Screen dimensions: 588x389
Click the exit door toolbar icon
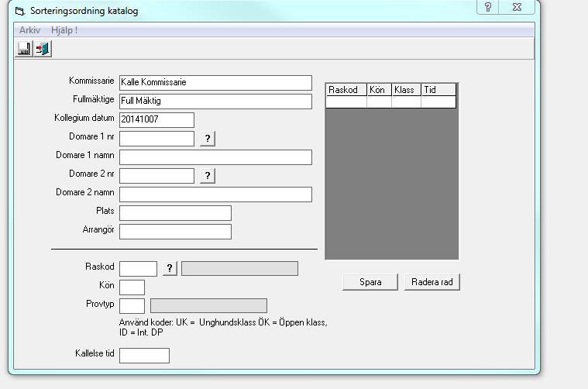pyautogui.click(x=43, y=49)
